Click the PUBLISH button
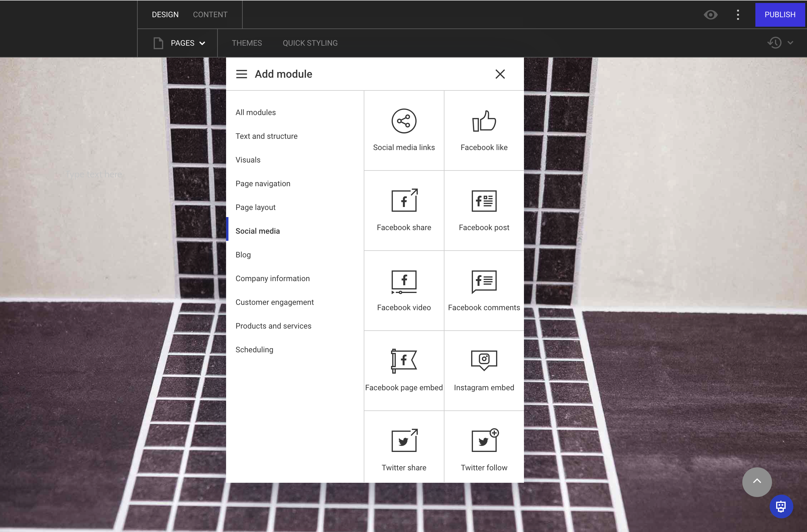Viewport: 807px width, 532px height. tap(780, 14)
